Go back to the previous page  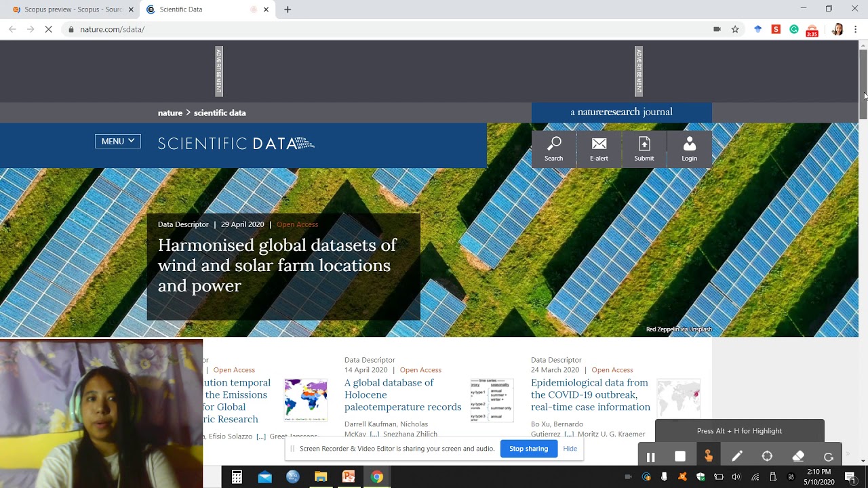tap(12, 29)
